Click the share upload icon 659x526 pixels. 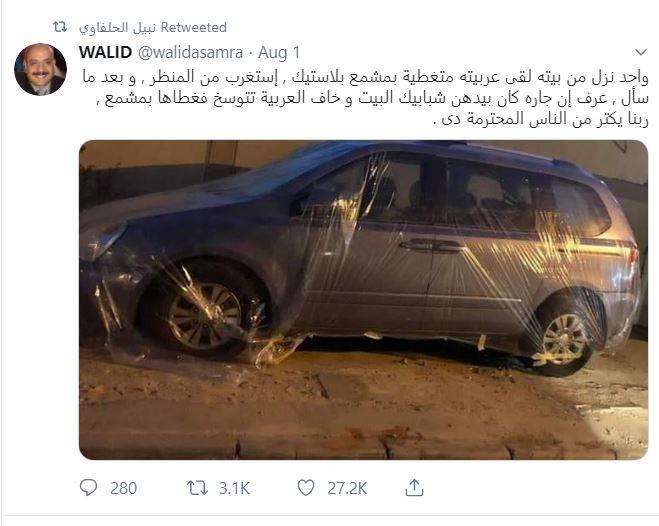[414, 487]
